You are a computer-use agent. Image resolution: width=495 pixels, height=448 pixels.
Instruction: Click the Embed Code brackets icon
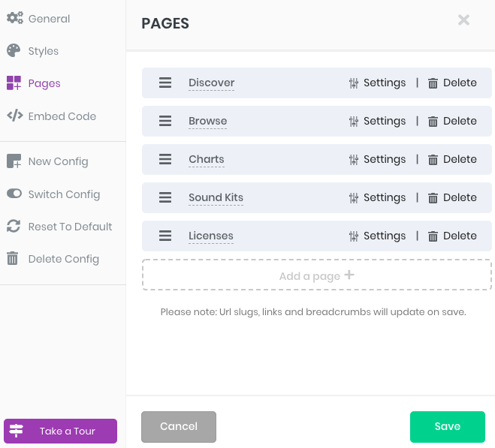click(15, 116)
